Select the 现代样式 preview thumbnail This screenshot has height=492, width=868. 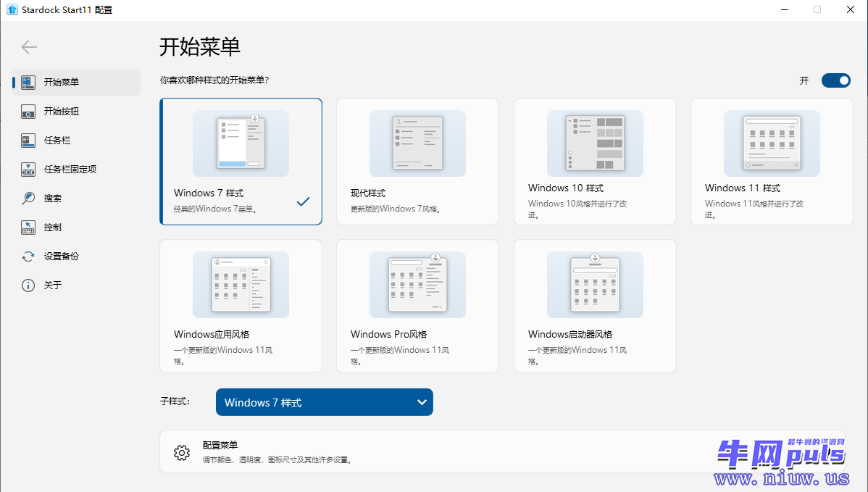(x=417, y=143)
